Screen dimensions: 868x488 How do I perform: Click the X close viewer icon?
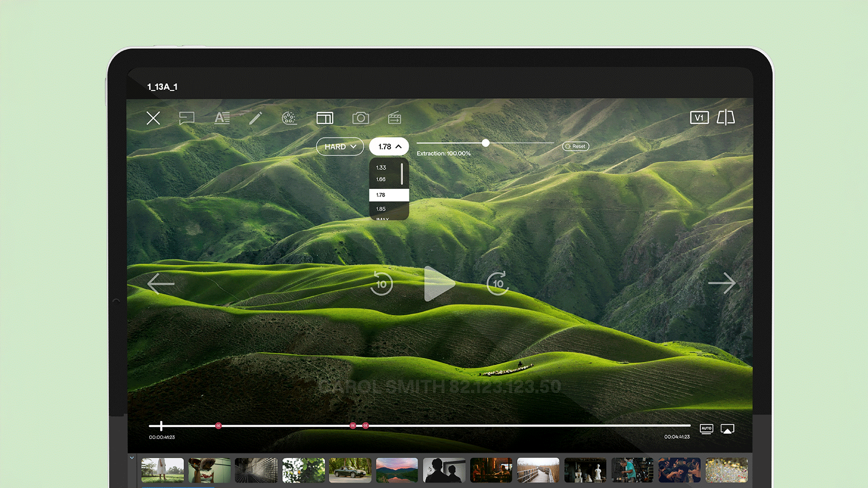pos(153,118)
